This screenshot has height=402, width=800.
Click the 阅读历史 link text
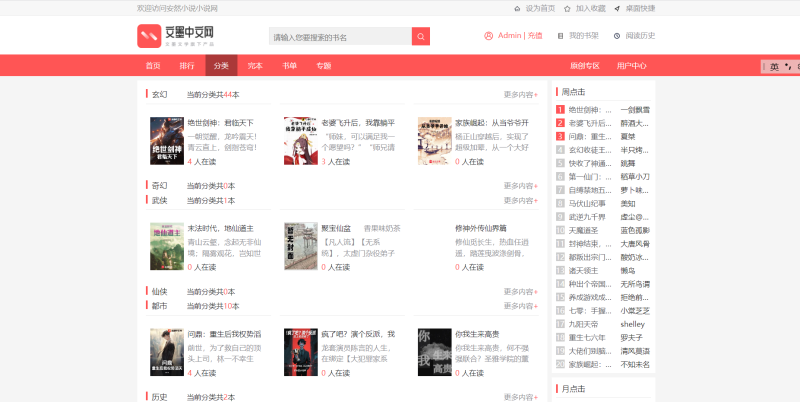tap(640, 36)
